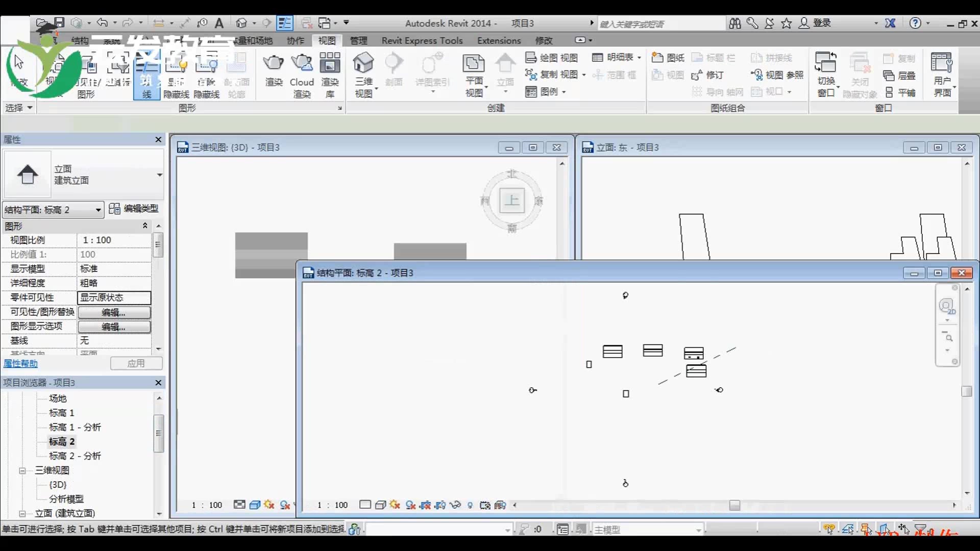
Task: Click the 编辑 button for 可见性/图形替换
Action: point(114,312)
